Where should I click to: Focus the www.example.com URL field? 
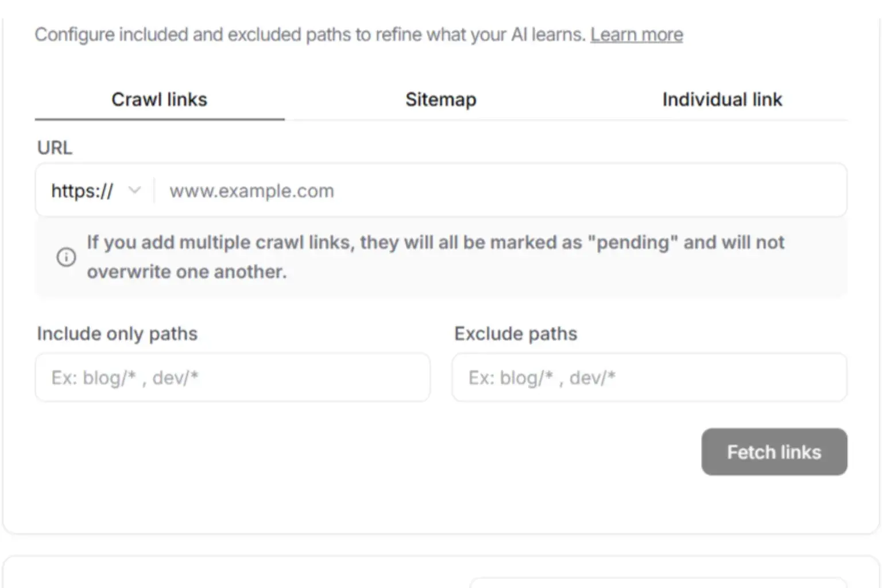pos(500,191)
